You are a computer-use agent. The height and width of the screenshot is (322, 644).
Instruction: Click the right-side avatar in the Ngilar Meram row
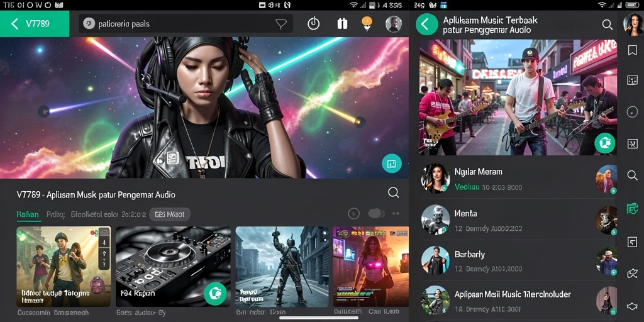click(x=606, y=179)
